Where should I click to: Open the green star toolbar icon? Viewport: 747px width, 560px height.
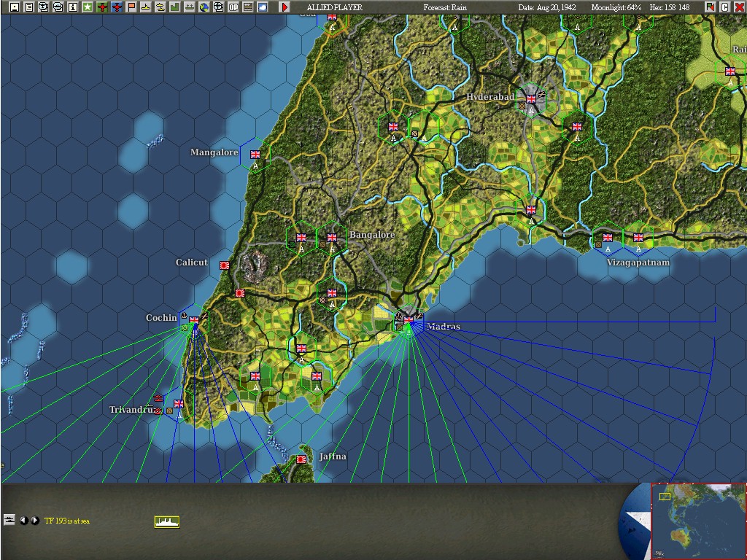88,7
